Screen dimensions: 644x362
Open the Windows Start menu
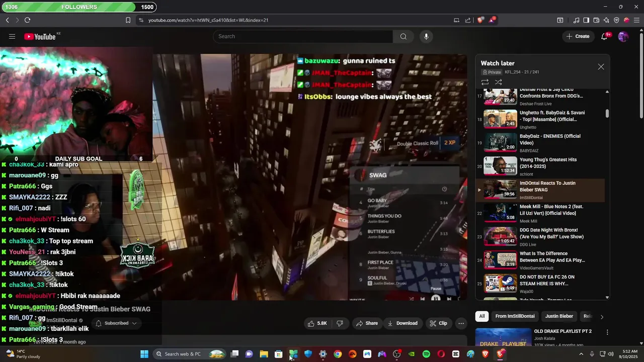coord(144,354)
